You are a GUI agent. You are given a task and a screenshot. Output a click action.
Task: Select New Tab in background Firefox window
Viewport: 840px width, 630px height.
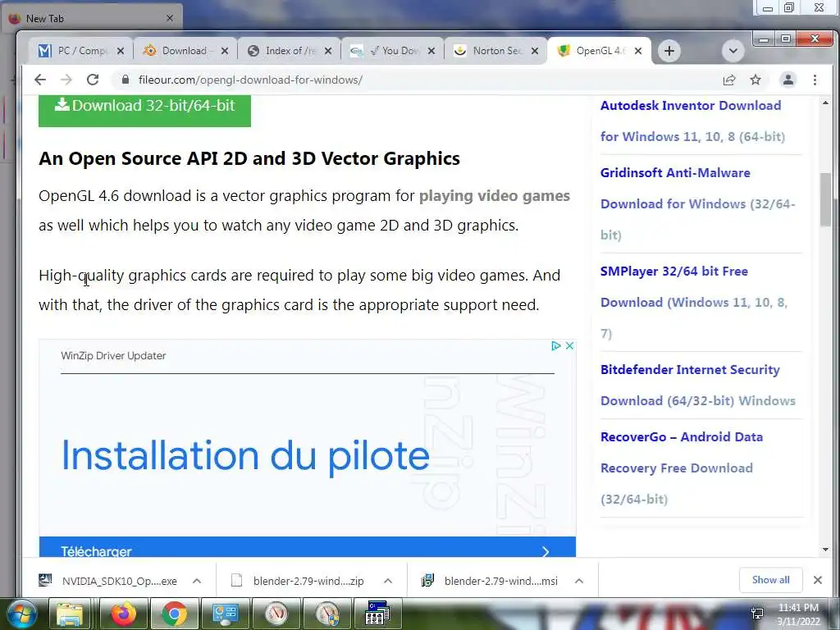(x=91, y=18)
